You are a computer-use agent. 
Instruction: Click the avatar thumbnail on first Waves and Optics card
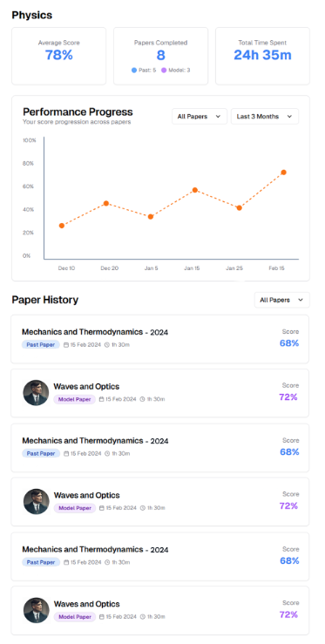(x=36, y=393)
